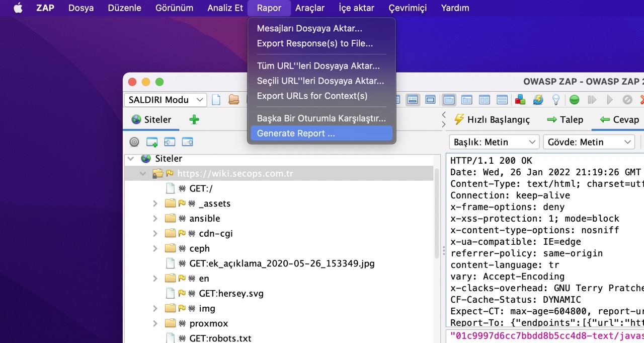Open the İçe aktar menu
Viewport: 644px width, 343px height.
356,8
